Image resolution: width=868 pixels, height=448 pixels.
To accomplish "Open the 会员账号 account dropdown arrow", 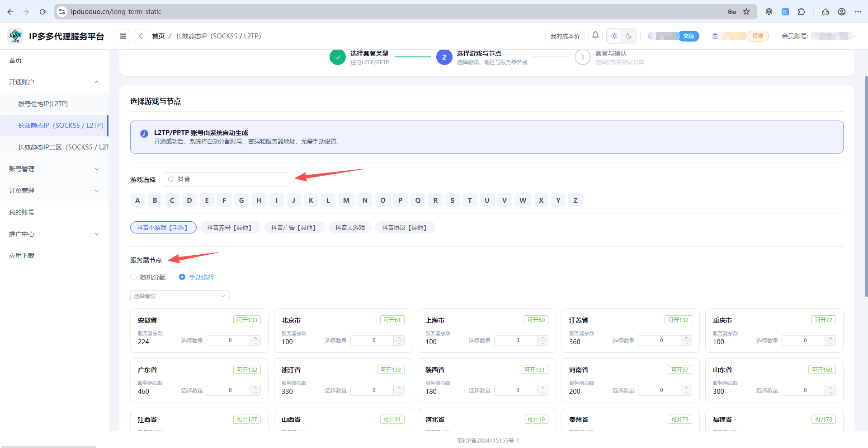I will 854,36.
